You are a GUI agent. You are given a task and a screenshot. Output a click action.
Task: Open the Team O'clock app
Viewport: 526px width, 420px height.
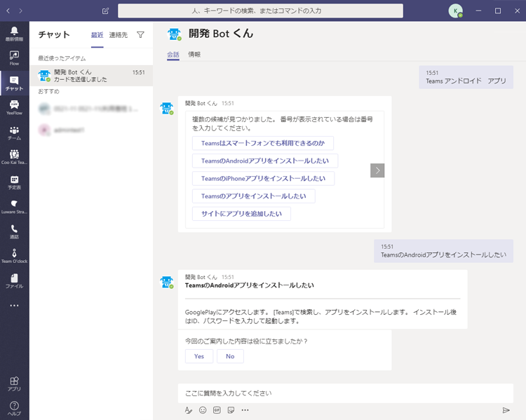point(14,256)
